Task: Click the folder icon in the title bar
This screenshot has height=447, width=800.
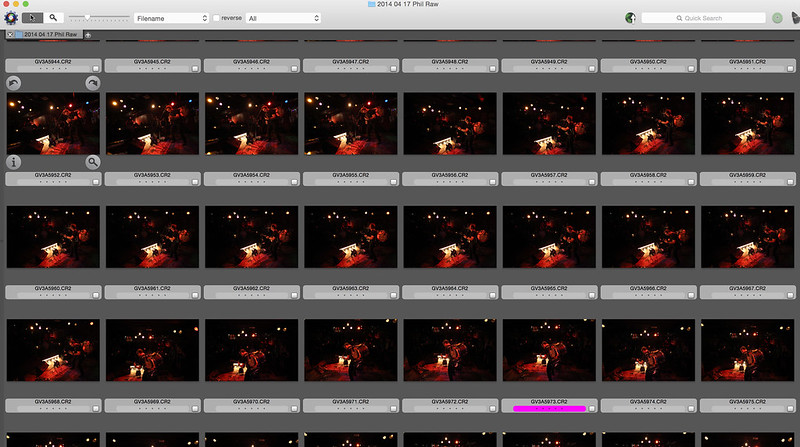Action: (371, 4)
